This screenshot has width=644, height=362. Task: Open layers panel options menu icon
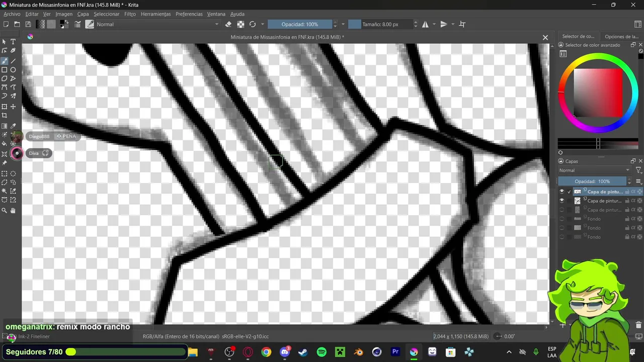[x=638, y=182]
